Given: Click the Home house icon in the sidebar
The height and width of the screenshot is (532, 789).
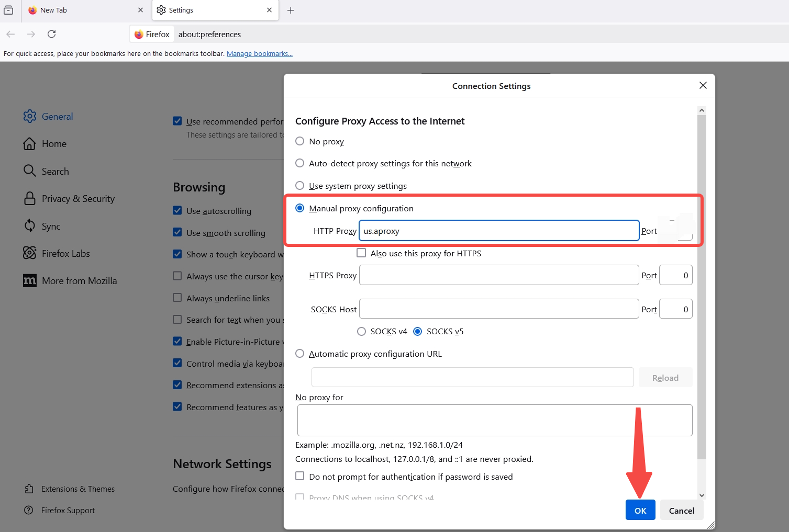Looking at the screenshot, I should (x=30, y=144).
